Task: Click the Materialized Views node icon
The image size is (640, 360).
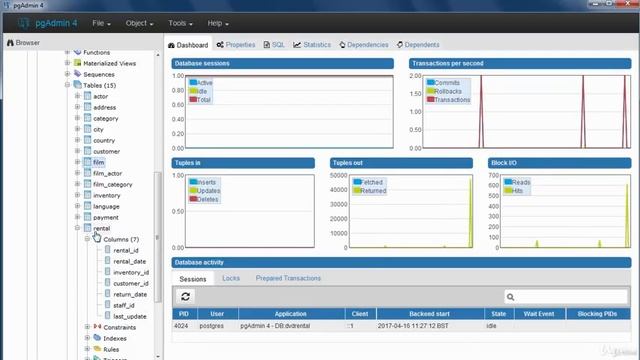Action: (78, 63)
